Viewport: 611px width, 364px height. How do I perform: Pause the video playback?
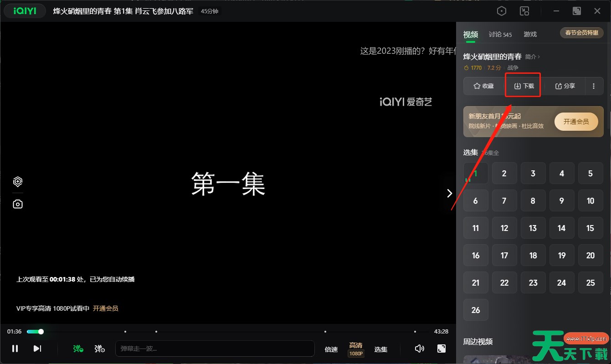15,349
